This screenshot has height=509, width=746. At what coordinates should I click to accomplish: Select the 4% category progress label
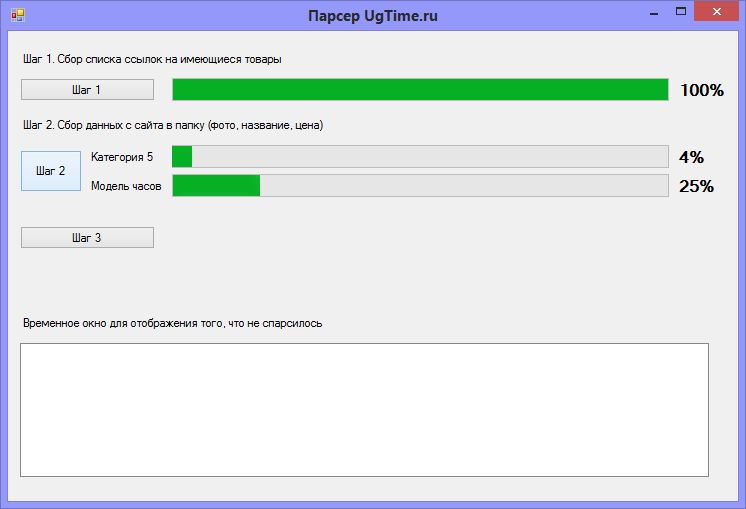[x=691, y=157]
